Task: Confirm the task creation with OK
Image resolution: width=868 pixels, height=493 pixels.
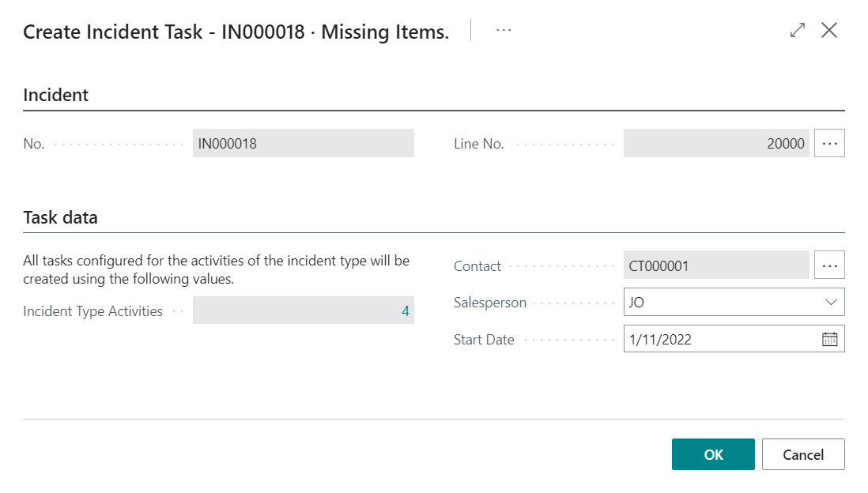Action: [713, 454]
